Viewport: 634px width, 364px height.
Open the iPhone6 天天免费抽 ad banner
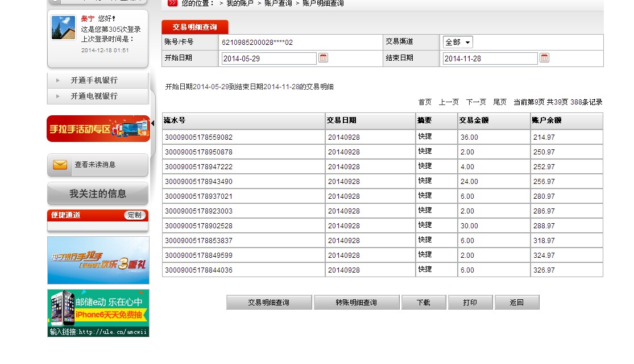(98, 313)
